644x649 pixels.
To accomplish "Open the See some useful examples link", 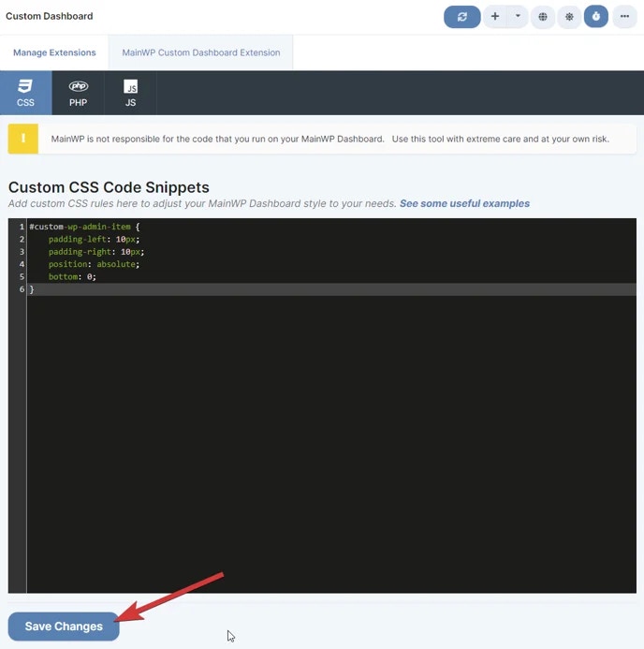I will point(464,203).
